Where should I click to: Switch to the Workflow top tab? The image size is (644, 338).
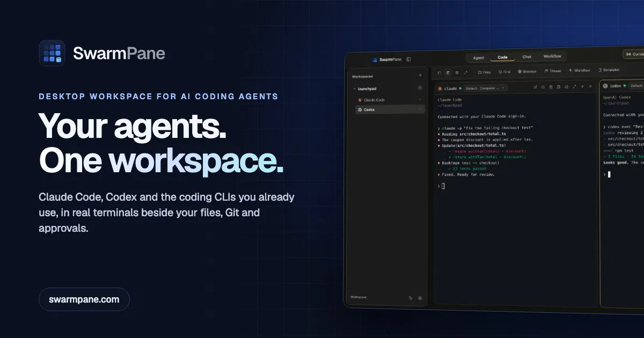click(552, 56)
